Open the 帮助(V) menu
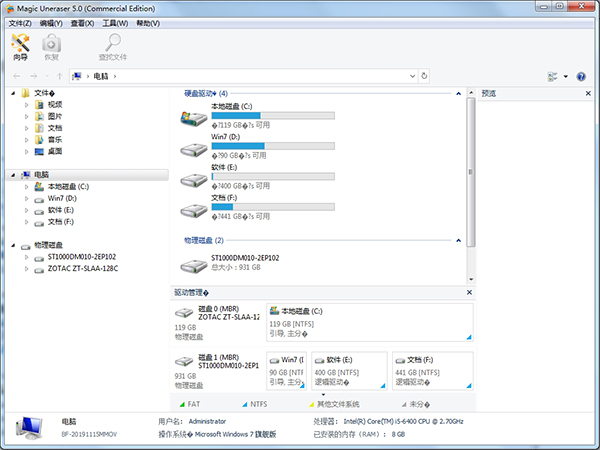 [x=148, y=23]
